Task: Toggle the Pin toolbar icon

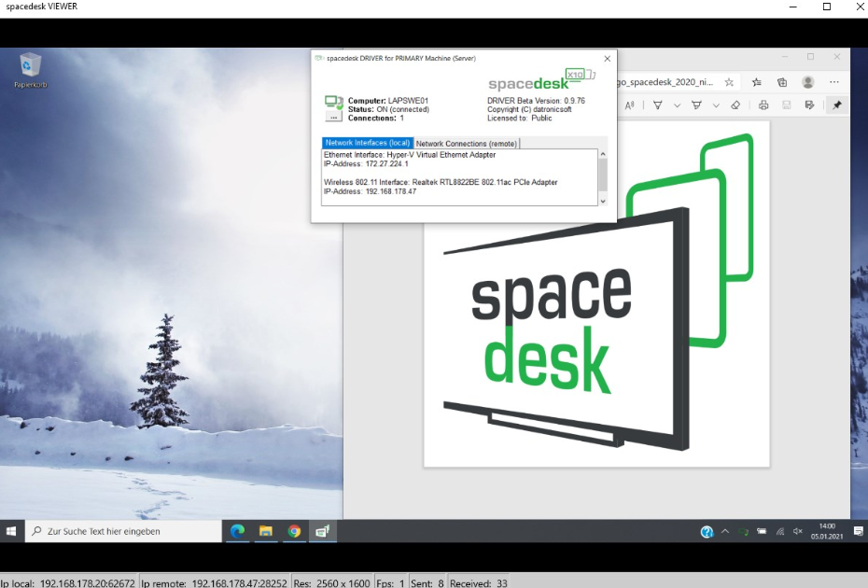Action: click(x=837, y=105)
